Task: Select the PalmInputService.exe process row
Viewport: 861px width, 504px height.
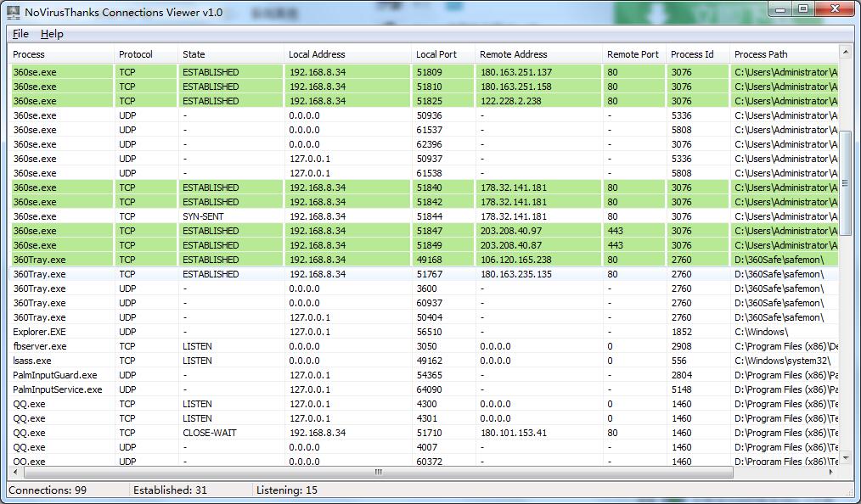Action: (x=424, y=389)
